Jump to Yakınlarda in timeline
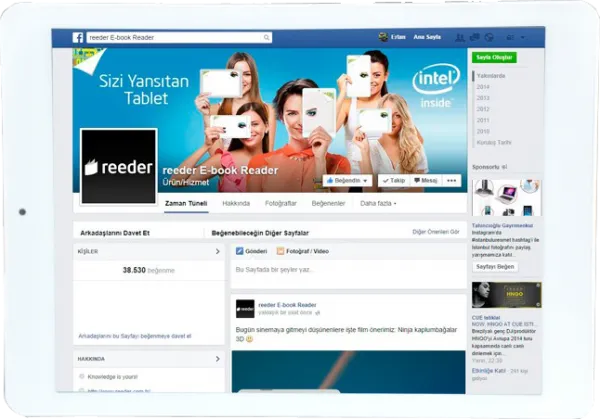600x419 pixels. pyautogui.click(x=491, y=76)
